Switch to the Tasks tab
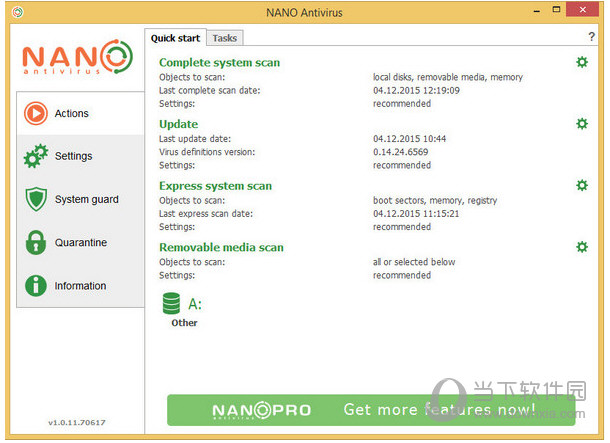Screen dimensions: 610x443 [224, 38]
